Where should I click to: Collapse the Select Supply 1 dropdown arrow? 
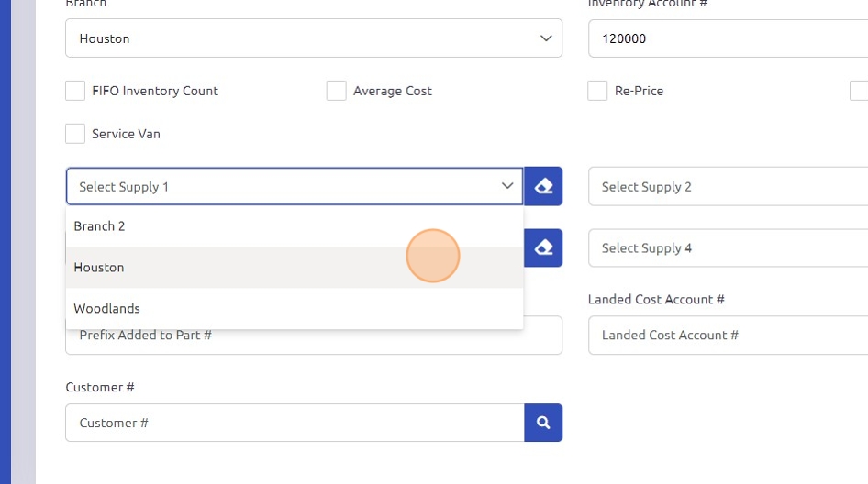507,186
